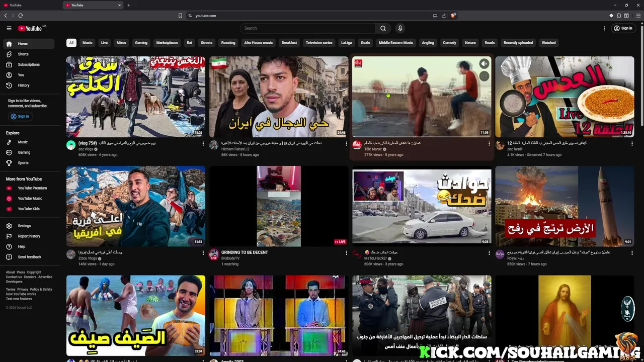The height and width of the screenshot is (362, 644).
Task: Unmute the Télé Maroc video preview
Action: point(484,64)
